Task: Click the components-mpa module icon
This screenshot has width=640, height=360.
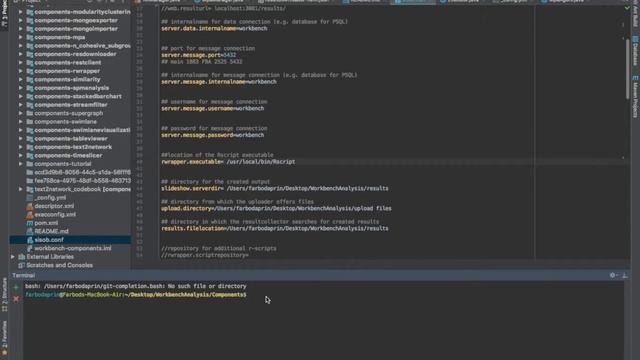Action: click(x=30, y=37)
